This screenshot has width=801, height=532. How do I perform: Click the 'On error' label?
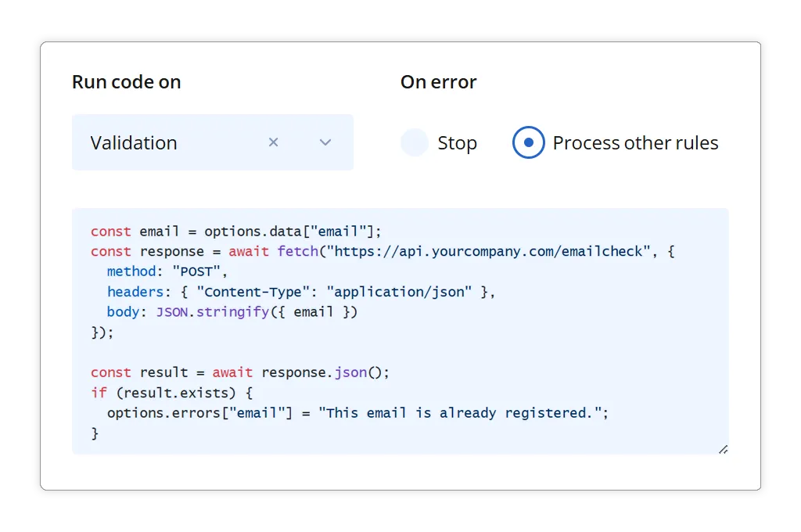pyautogui.click(x=438, y=82)
